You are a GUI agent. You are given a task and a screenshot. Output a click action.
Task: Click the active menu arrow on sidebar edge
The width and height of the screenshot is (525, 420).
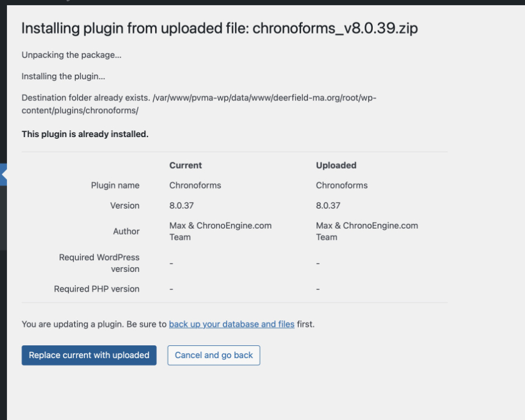pos(3,174)
